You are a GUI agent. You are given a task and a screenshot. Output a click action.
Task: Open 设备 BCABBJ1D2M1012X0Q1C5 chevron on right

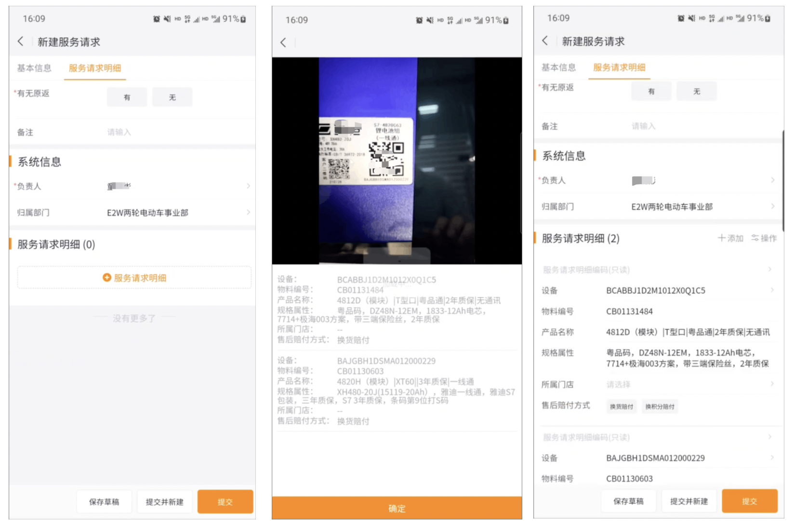pos(772,290)
